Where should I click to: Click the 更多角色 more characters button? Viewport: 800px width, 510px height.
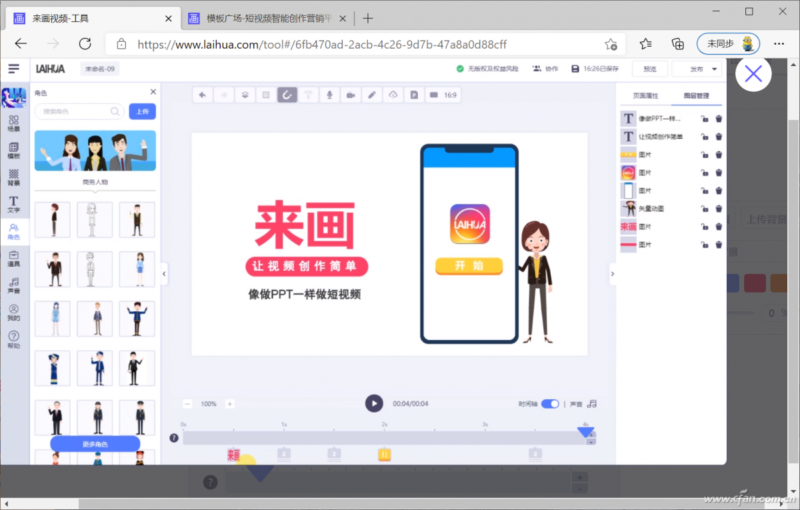pos(95,444)
